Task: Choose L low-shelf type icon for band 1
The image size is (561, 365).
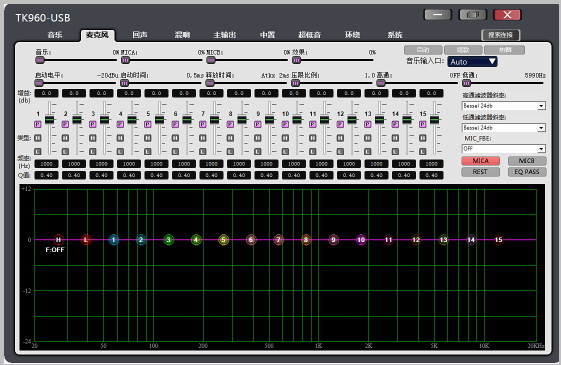Action: tap(38, 151)
